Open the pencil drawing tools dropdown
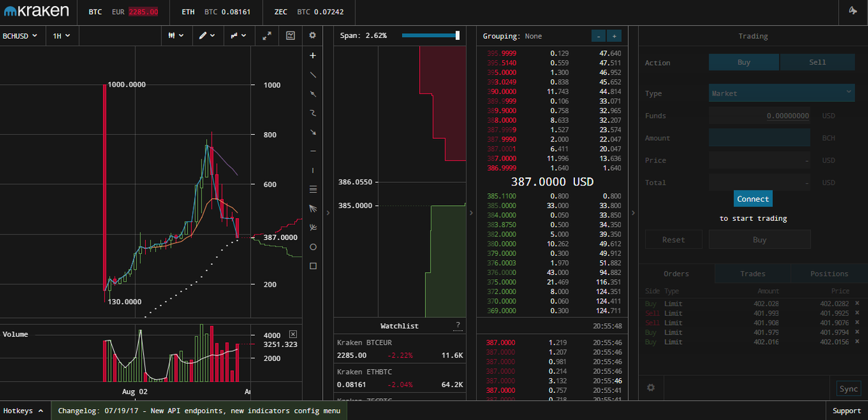The width and height of the screenshot is (868, 420). pyautogui.click(x=207, y=35)
